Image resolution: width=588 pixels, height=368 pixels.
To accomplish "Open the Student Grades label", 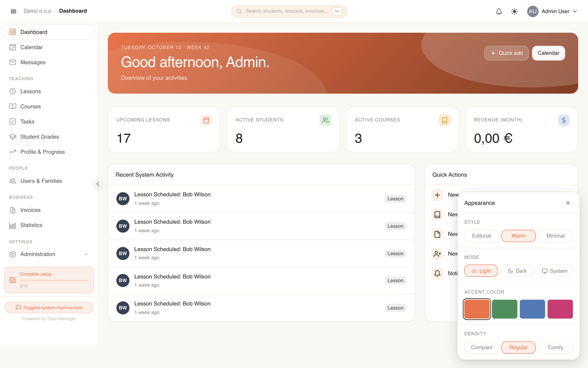I will point(40,137).
